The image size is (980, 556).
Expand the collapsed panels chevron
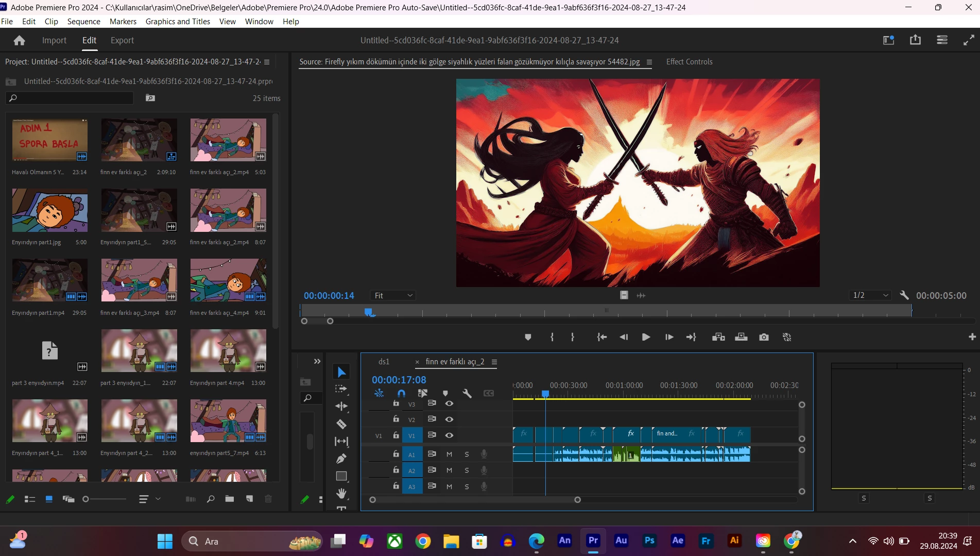[317, 362]
